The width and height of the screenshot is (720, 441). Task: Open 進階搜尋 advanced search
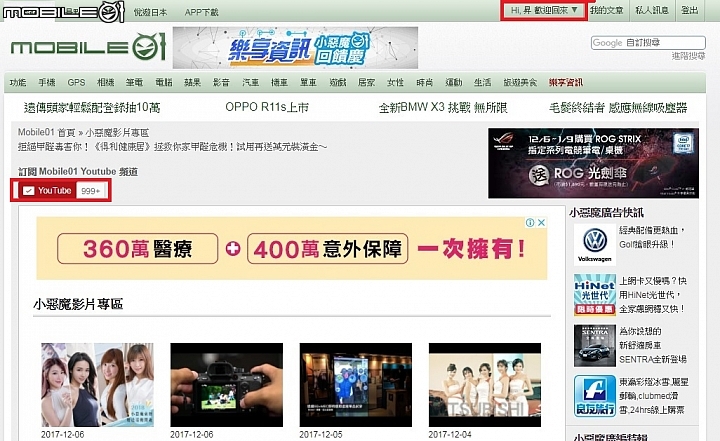coord(688,56)
